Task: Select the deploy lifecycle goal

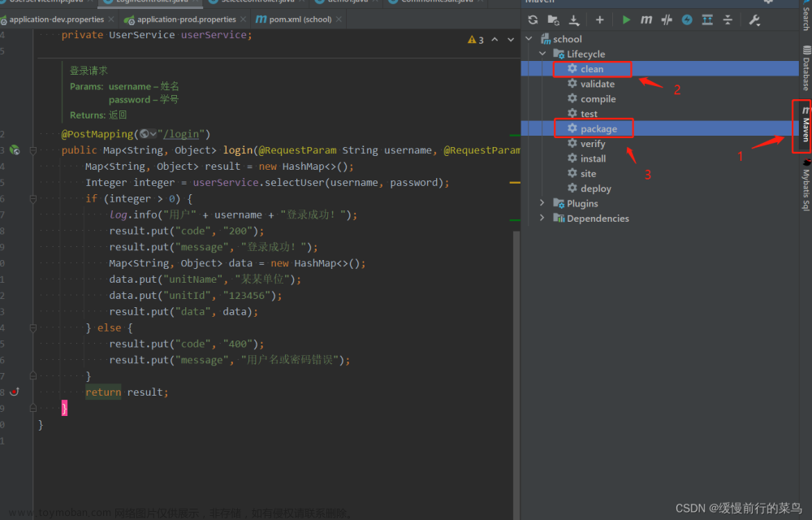Action: click(x=595, y=188)
